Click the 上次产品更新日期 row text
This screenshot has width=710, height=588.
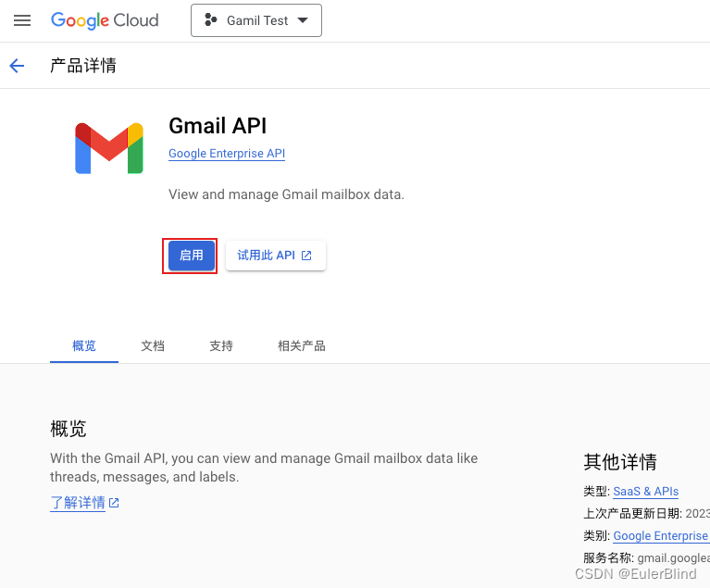(647, 514)
